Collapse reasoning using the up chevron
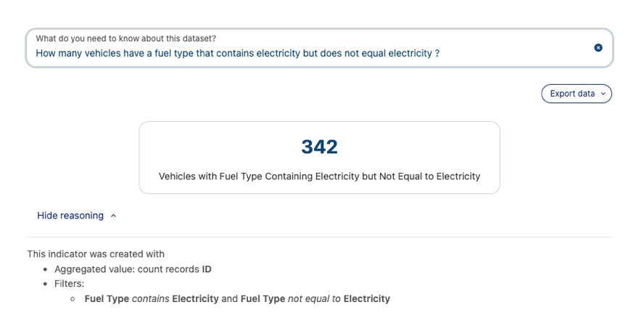Image resolution: width=644 pixels, height=334 pixels. [114, 216]
